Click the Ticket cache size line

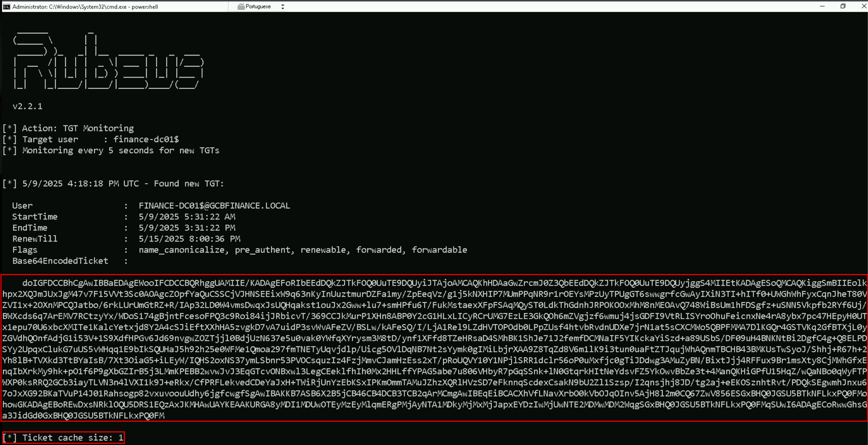click(63, 438)
